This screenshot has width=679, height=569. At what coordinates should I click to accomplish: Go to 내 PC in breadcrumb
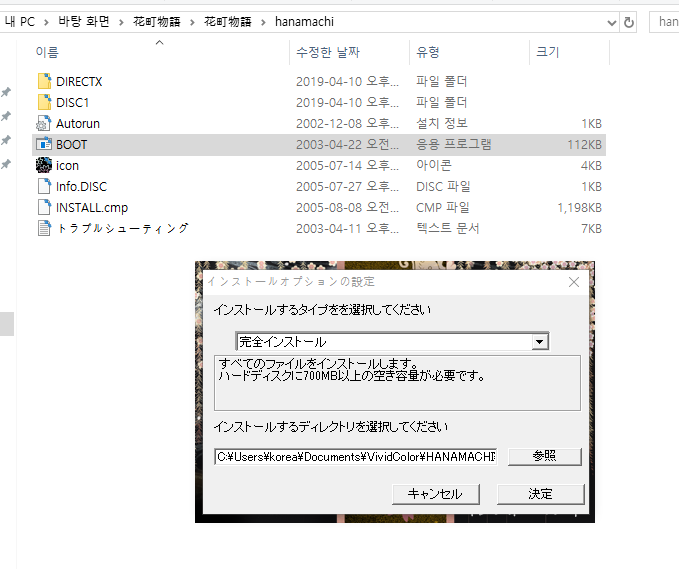19,22
